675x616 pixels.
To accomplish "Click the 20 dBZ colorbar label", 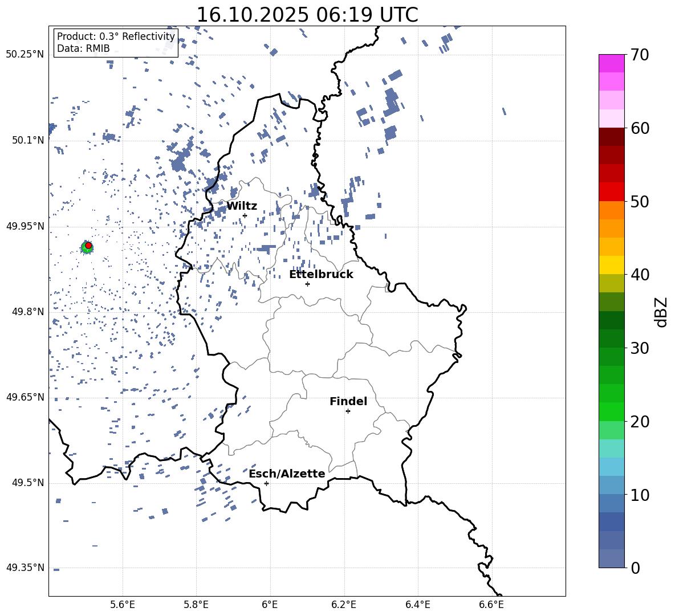I will coord(640,422).
